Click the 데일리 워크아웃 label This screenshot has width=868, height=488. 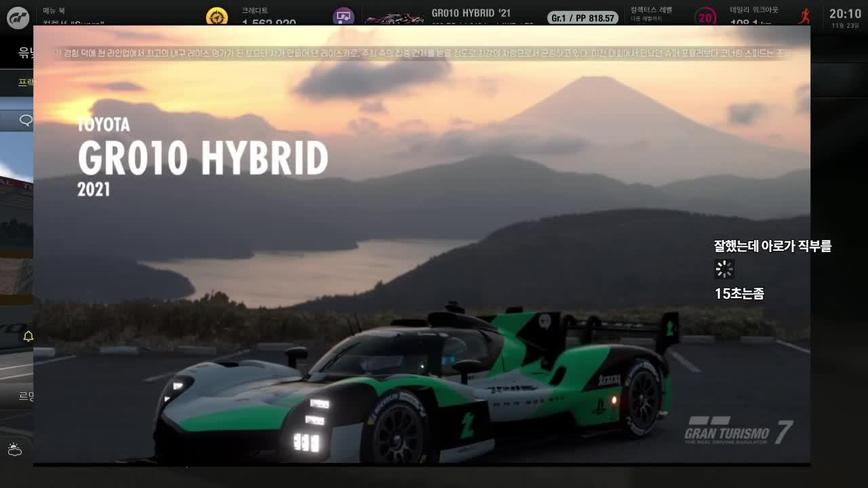pyautogui.click(x=753, y=10)
